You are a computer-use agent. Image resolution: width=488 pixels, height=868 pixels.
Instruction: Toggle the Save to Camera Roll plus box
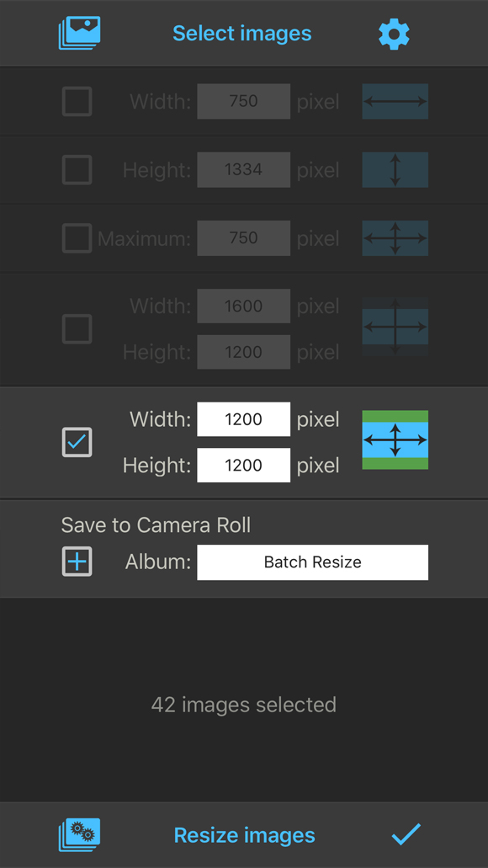coord(77,562)
